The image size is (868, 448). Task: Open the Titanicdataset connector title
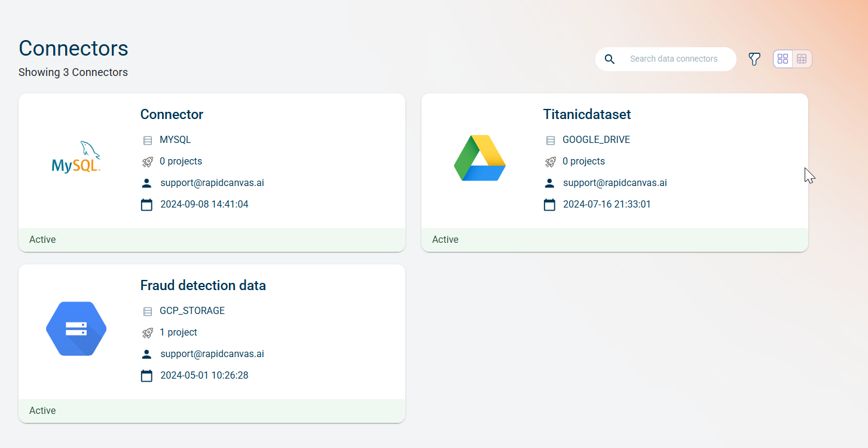click(x=586, y=114)
